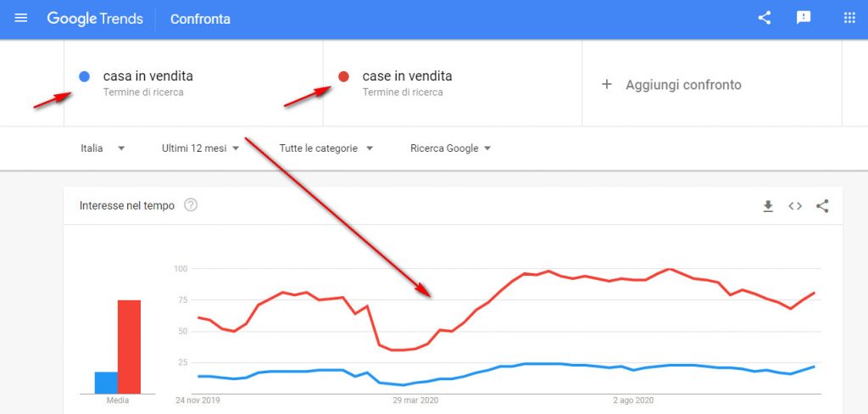
Task: Open the Google apps grid
Action: pyautogui.click(x=849, y=19)
